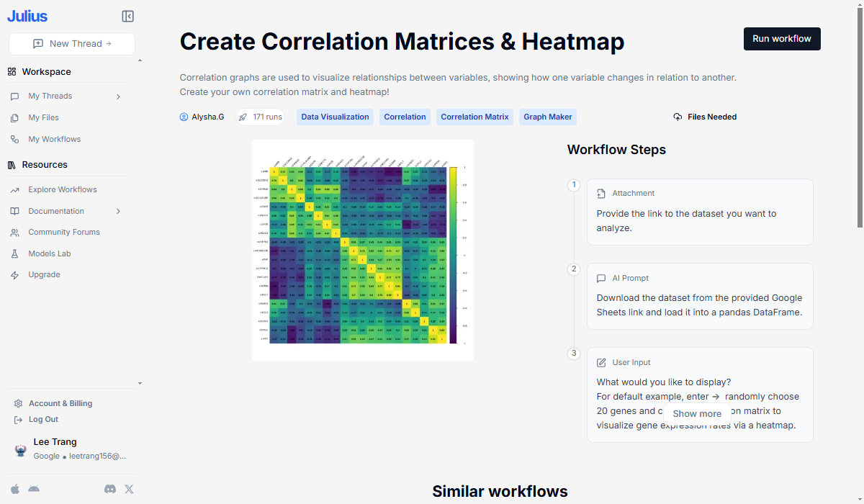Go to Explore Workflows
The image size is (864, 504).
click(x=62, y=189)
